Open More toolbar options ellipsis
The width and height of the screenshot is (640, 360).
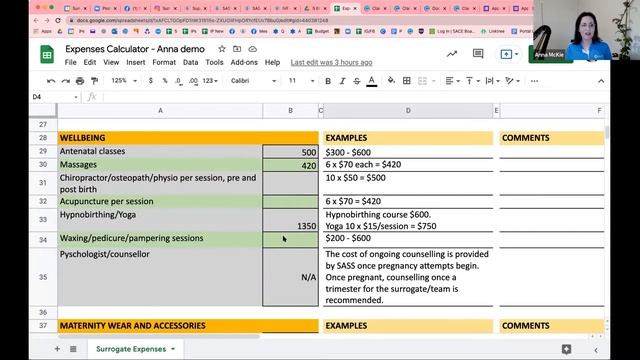pyautogui.click(x=534, y=81)
